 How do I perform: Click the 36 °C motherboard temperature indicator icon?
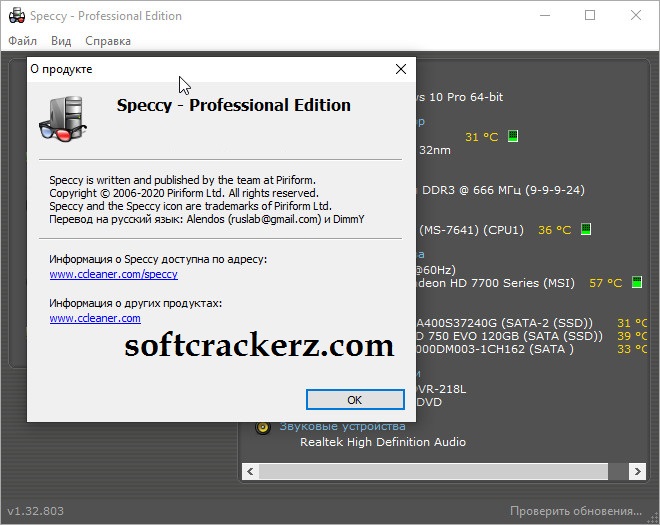pyautogui.click(x=586, y=229)
